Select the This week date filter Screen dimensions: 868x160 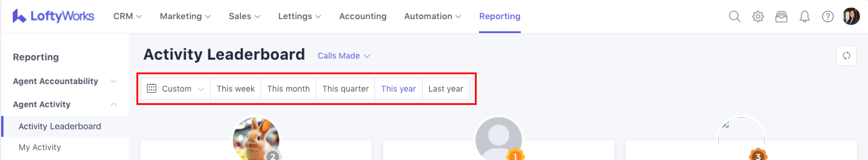[235, 89]
